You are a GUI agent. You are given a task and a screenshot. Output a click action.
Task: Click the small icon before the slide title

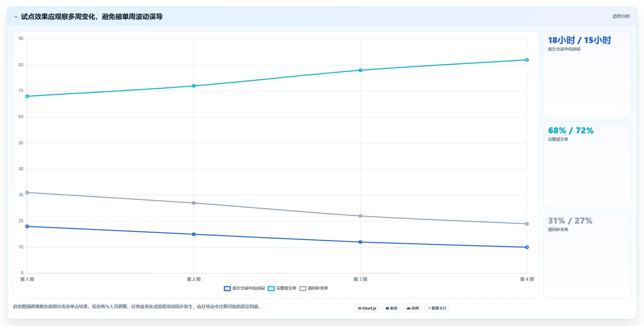16,17
